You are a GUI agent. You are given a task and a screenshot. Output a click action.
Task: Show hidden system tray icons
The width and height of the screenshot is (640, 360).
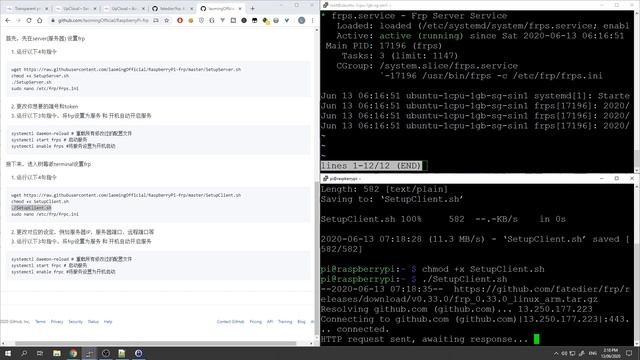556,353
